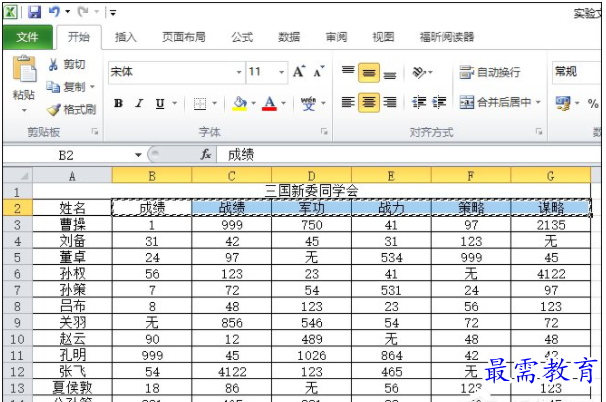Click the text orientation icon

click(419, 72)
